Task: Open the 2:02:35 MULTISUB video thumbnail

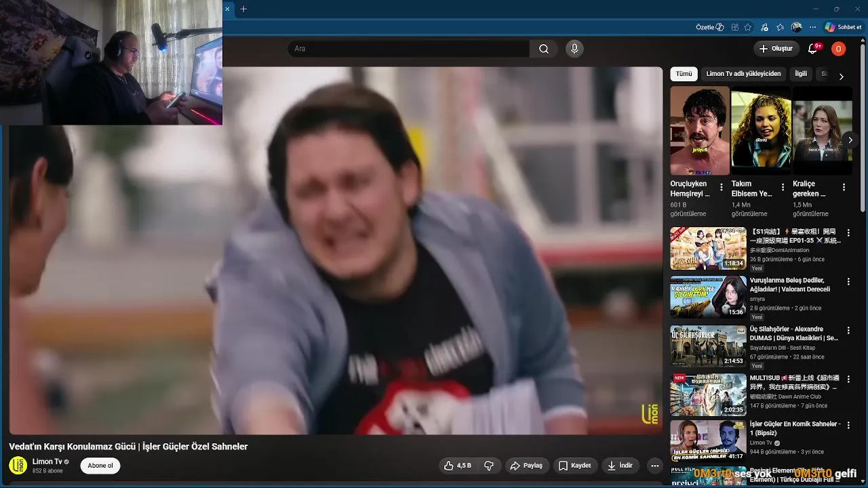Action: [708, 394]
